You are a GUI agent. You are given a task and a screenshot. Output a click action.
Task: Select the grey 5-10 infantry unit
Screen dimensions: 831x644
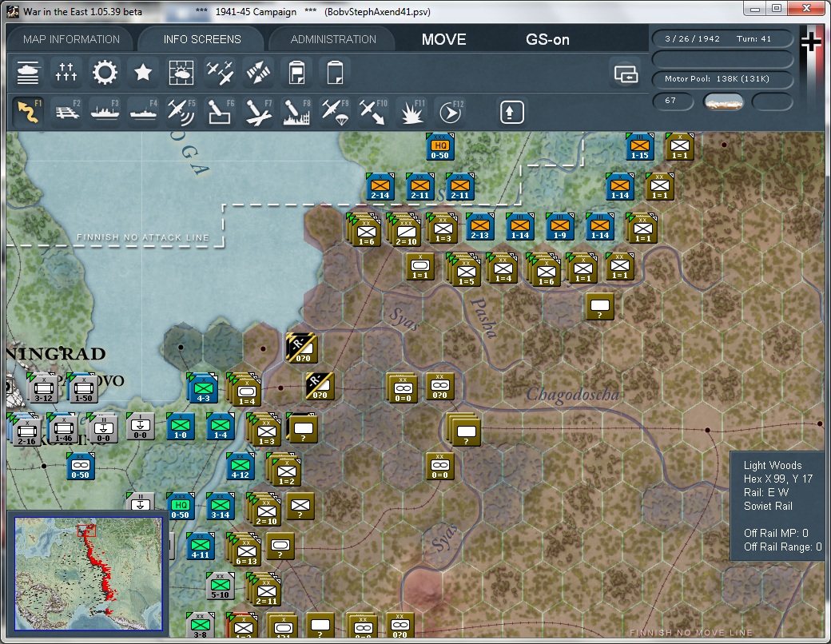pos(221,586)
